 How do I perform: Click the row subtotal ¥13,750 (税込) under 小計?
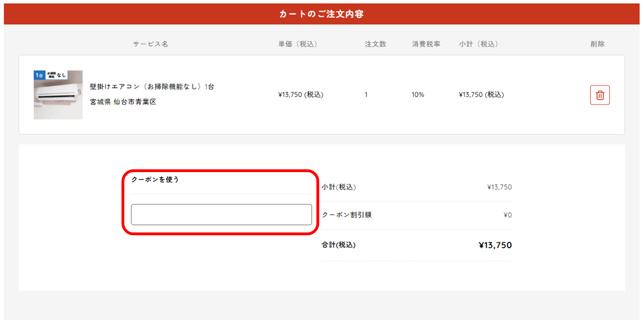click(481, 95)
